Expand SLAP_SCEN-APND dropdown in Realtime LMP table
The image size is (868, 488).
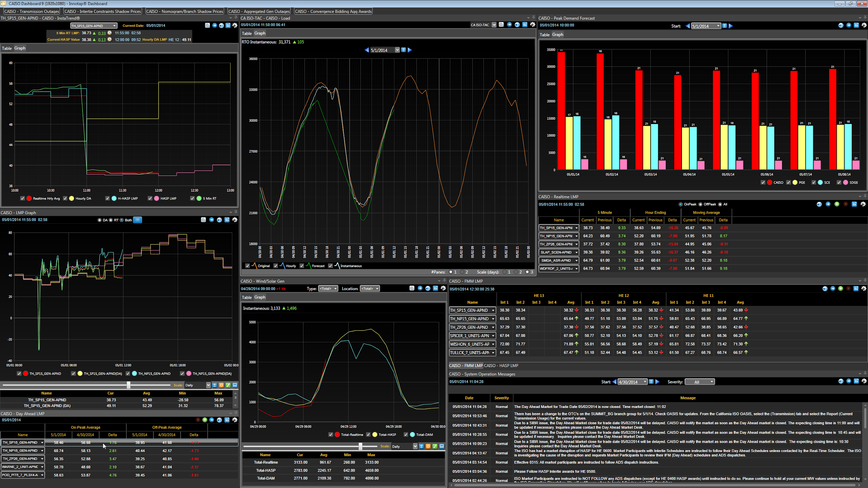coord(576,252)
